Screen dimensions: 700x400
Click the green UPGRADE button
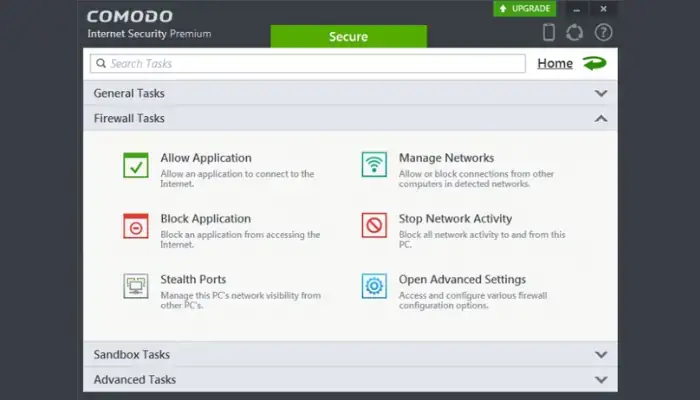click(525, 8)
